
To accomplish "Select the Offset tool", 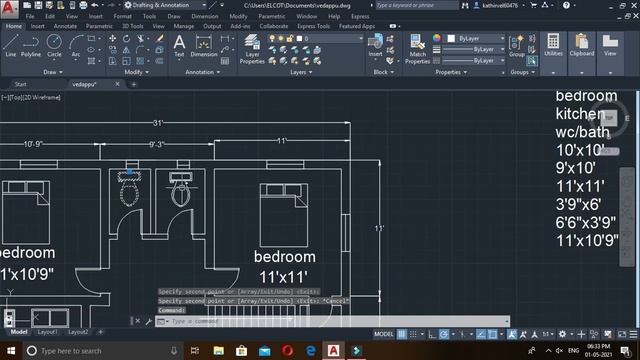I will pyautogui.click(x=160, y=61).
